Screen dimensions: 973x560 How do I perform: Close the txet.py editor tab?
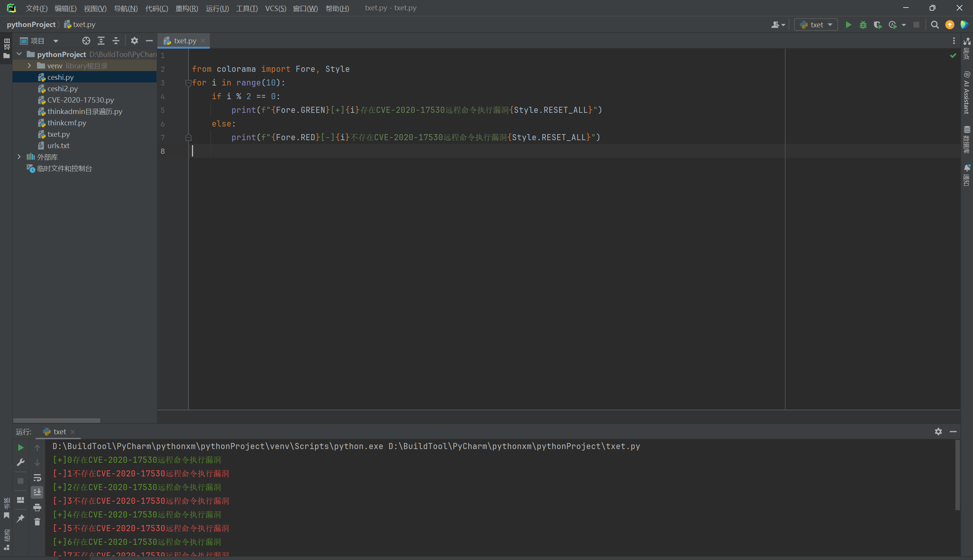[x=203, y=41]
